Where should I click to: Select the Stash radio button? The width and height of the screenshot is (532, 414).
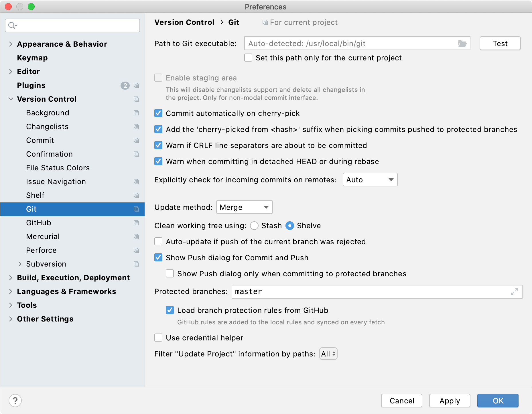[x=254, y=226]
